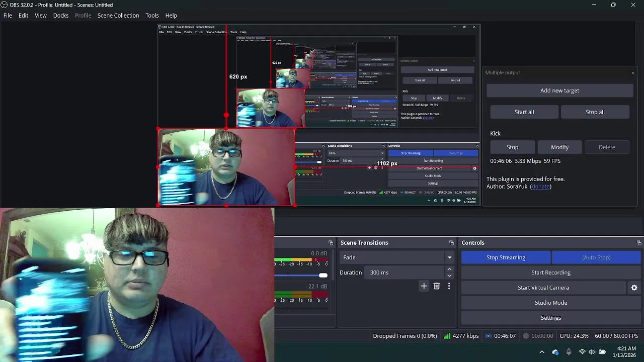Image resolution: width=644 pixels, height=362 pixels.
Task: Float the Scene Transitions dock
Action: [x=451, y=243]
